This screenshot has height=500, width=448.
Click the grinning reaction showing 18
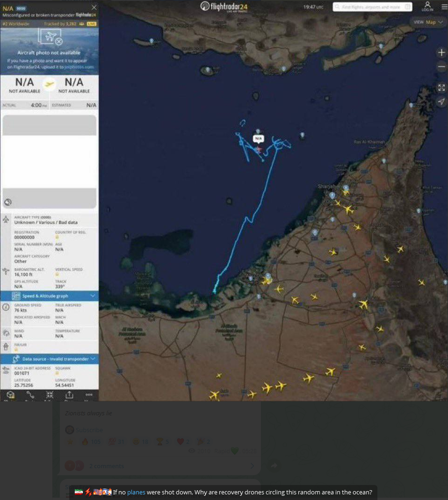(x=140, y=442)
